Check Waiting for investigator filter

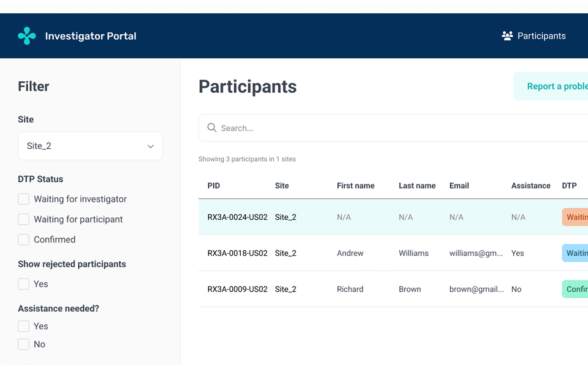point(24,199)
